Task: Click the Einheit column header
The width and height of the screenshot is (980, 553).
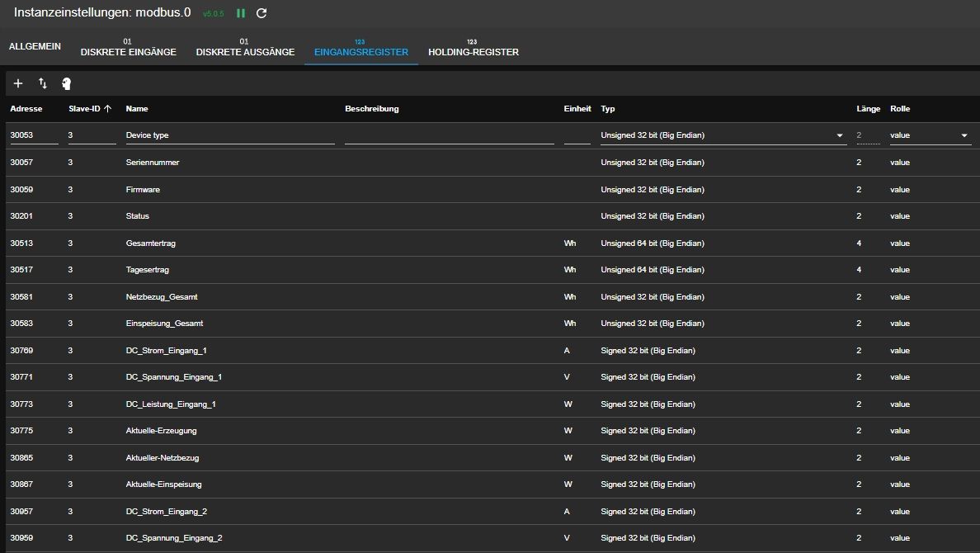Action: (x=577, y=109)
